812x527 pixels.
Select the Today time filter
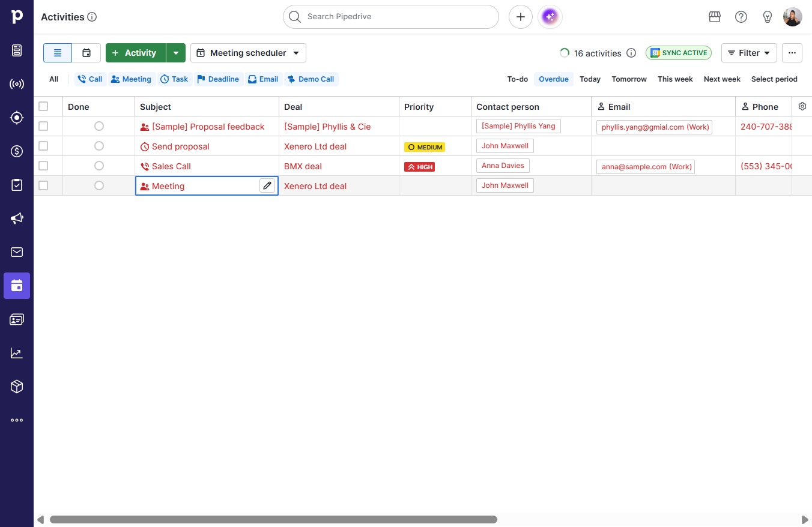click(x=590, y=79)
